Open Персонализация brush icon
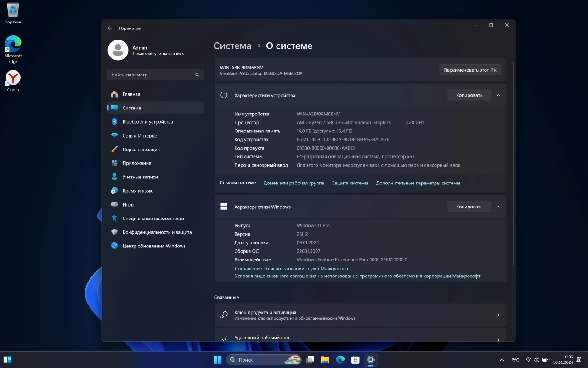 click(x=114, y=149)
